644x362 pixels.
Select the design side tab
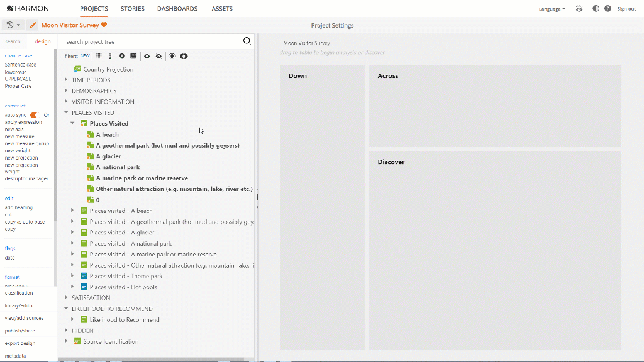[x=43, y=41]
